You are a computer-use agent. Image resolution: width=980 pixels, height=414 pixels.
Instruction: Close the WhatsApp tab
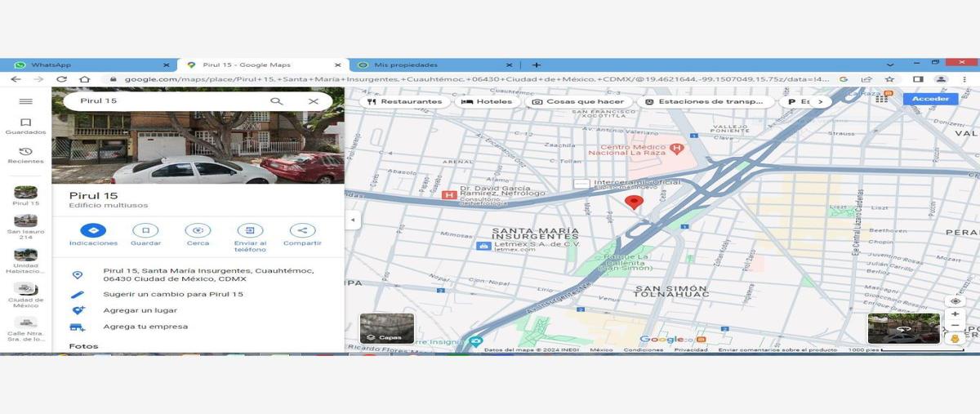pos(167,65)
